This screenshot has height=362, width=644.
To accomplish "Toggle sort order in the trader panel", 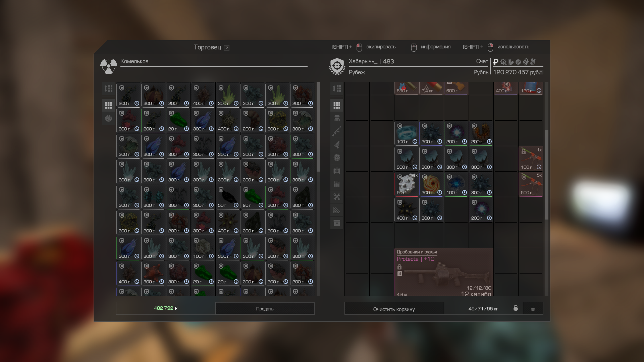I will click(108, 88).
